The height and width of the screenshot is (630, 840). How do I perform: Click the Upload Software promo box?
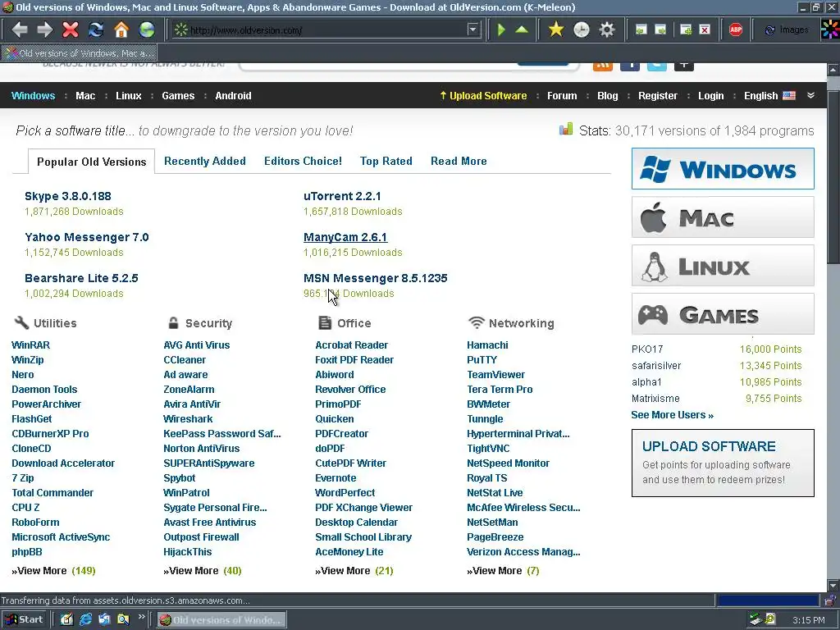coord(723,463)
